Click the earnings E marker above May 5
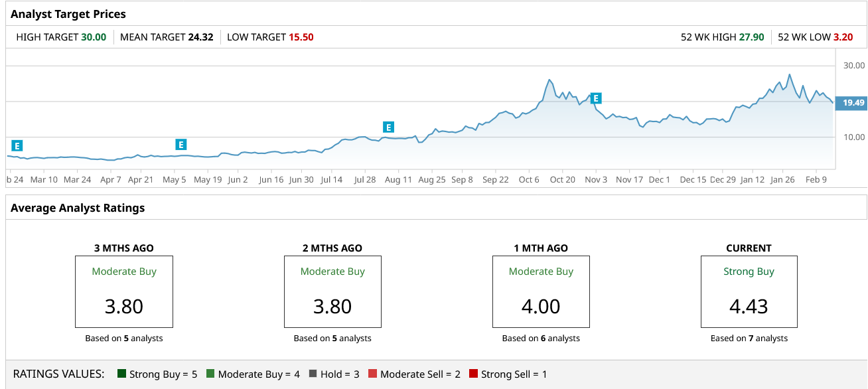Screen dimensions: 868x389 181,144
